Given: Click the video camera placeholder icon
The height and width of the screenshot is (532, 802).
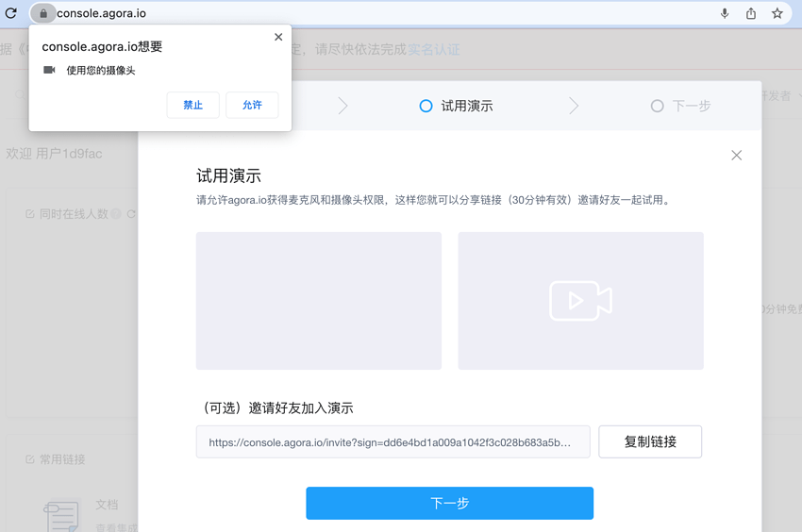Looking at the screenshot, I should pos(580,301).
